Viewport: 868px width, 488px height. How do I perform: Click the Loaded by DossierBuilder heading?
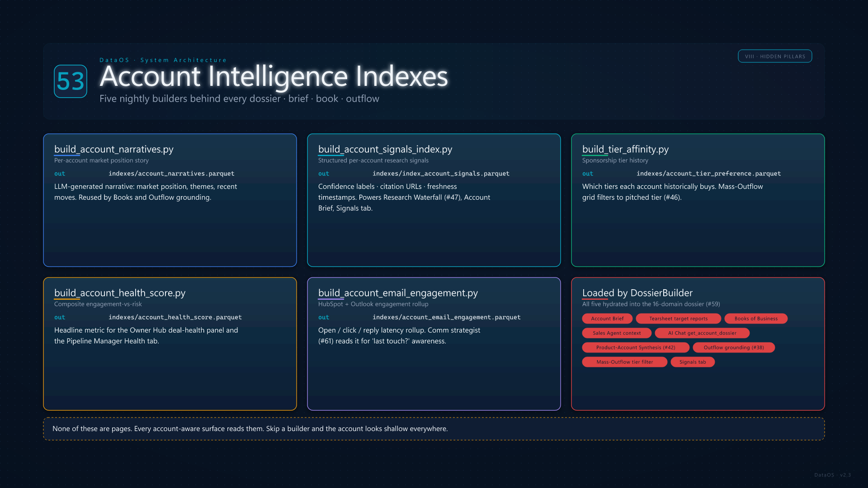(637, 293)
